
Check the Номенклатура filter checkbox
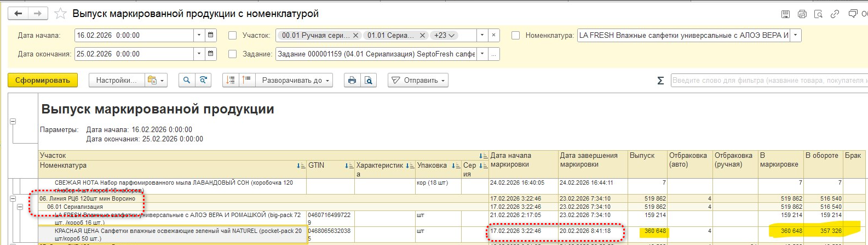(515, 35)
